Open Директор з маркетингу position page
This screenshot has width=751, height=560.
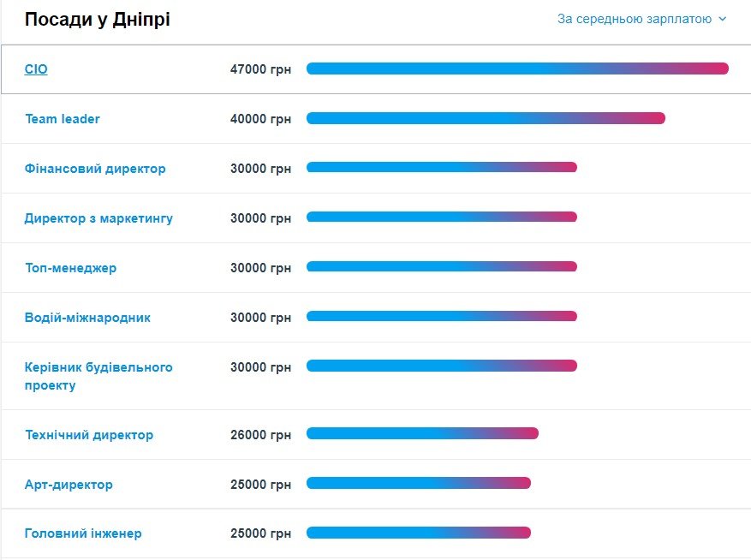pos(98,218)
